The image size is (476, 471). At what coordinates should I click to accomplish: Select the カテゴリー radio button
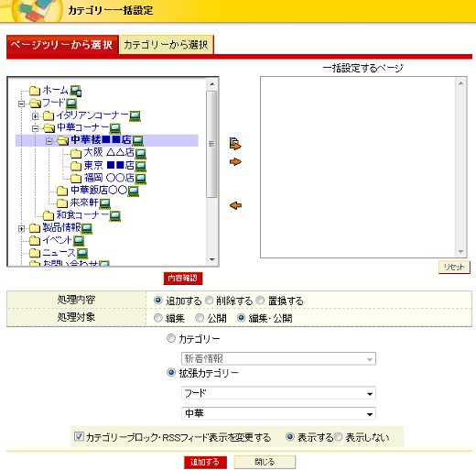[x=171, y=338]
